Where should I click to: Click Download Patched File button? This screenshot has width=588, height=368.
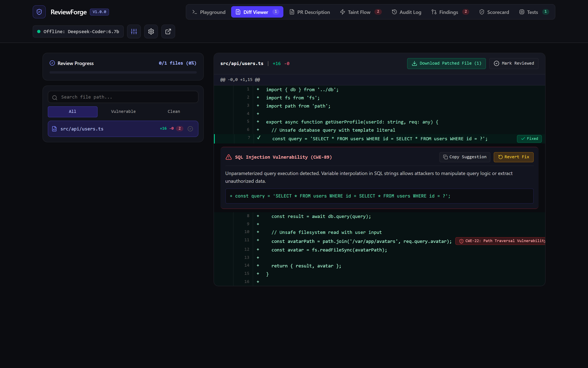[446, 63]
